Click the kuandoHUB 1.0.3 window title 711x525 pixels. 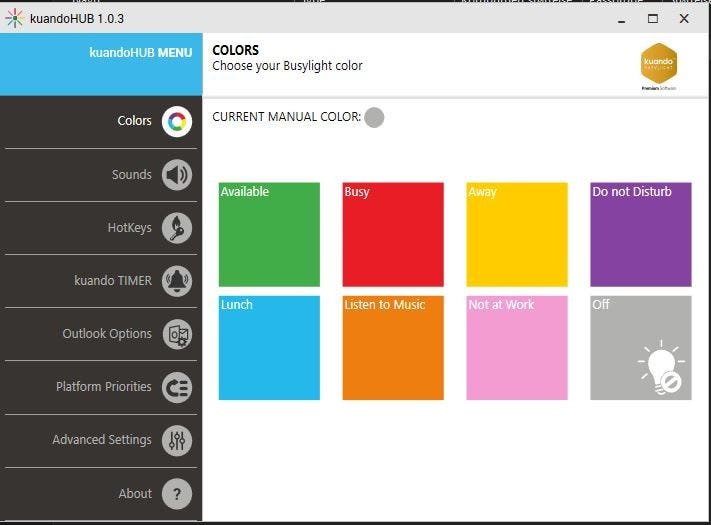77,19
